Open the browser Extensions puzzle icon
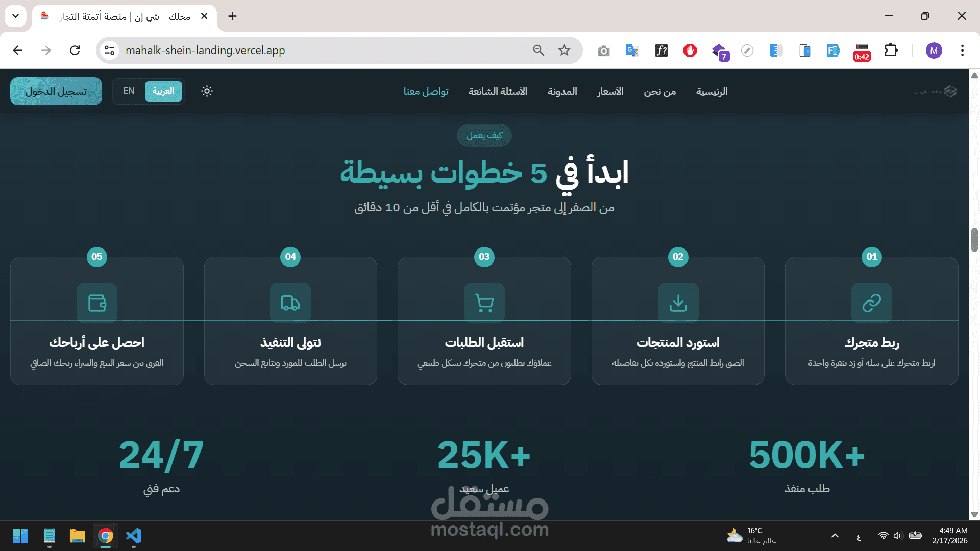980x551 pixels. (891, 50)
